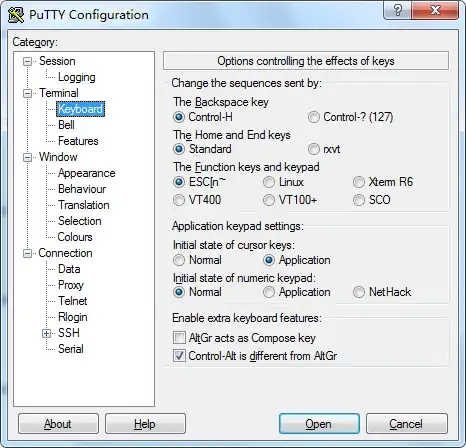Open the Features category
Viewport: 466px width, 448px height.
click(x=78, y=141)
